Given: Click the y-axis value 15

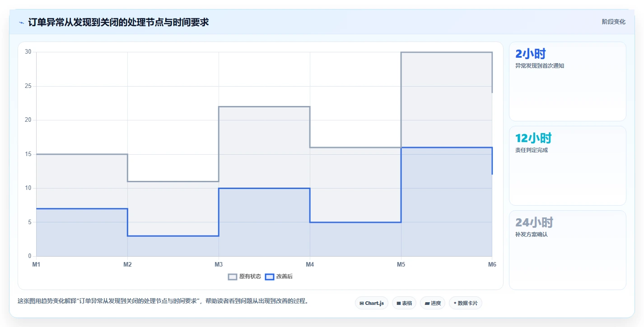Looking at the screenshot, I should [x=28, y=154].
